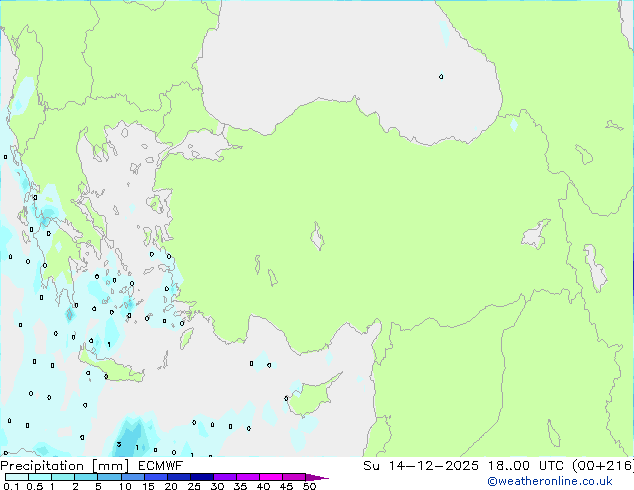Click the Sea of Marmara
Viewport: 634px width, 490px height.
[x=203, y=150]
